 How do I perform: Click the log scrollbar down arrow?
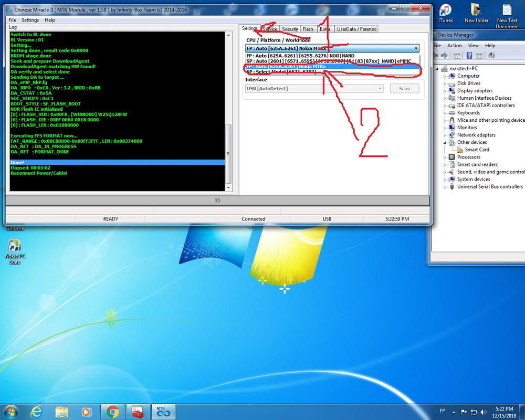click(229, 188)
